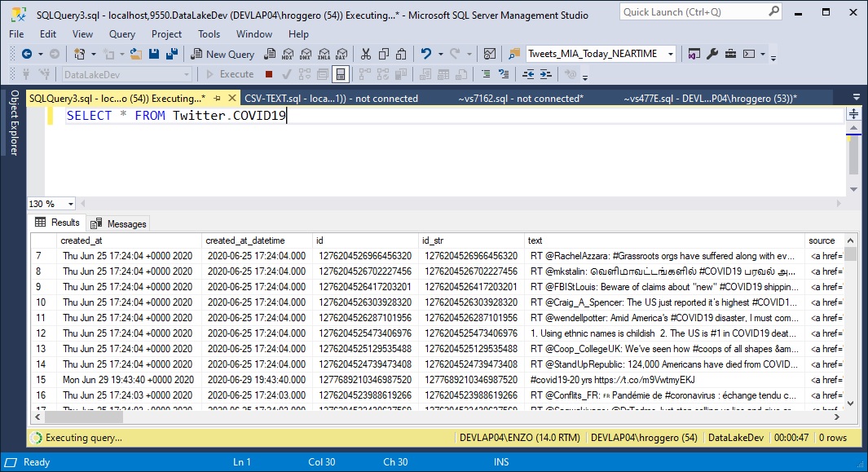The height and width of the screenshot is (472, 868).
Task: Undo the last action
Action: point(425,54)
